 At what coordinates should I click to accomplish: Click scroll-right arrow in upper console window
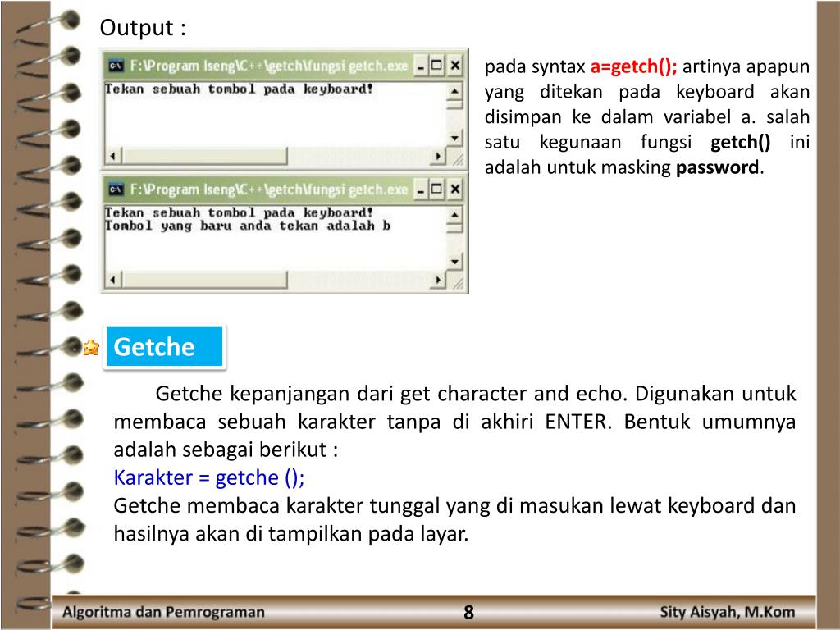(438, 156)
